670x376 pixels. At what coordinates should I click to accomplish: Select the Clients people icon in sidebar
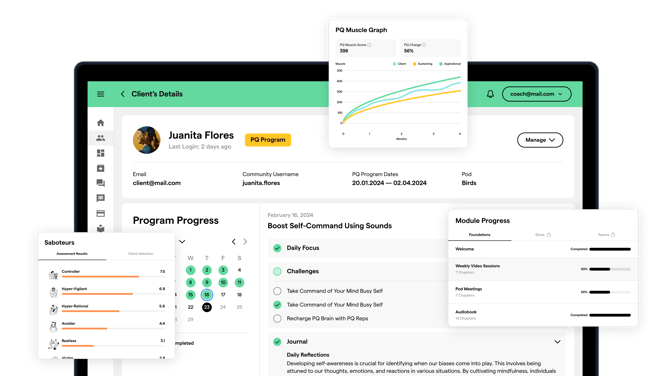(100, 138)
